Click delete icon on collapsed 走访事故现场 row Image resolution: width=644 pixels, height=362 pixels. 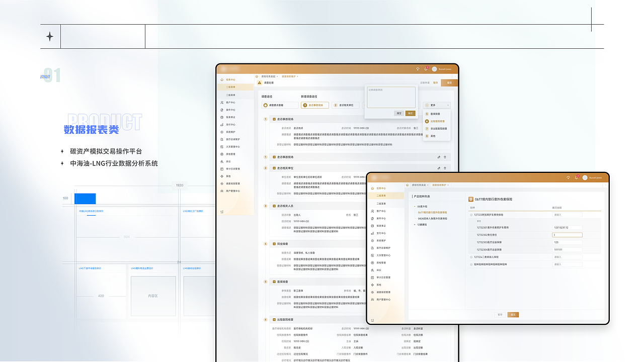(445, 157)
